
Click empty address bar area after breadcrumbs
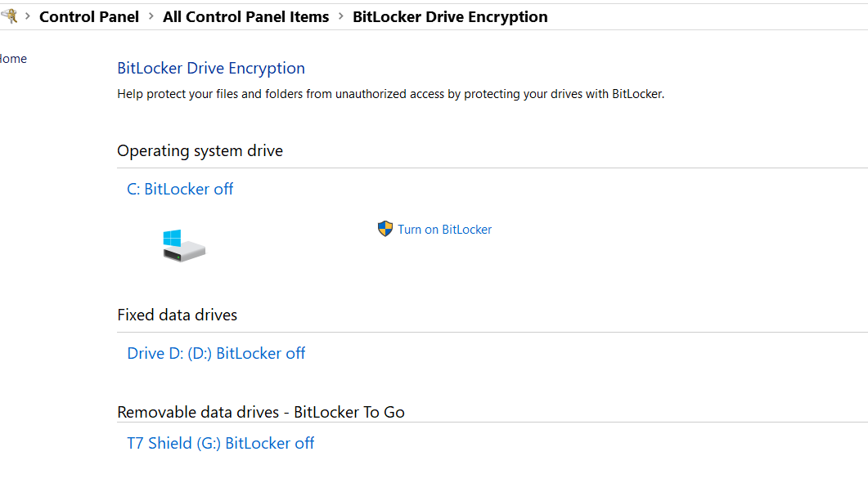(704, 16)
